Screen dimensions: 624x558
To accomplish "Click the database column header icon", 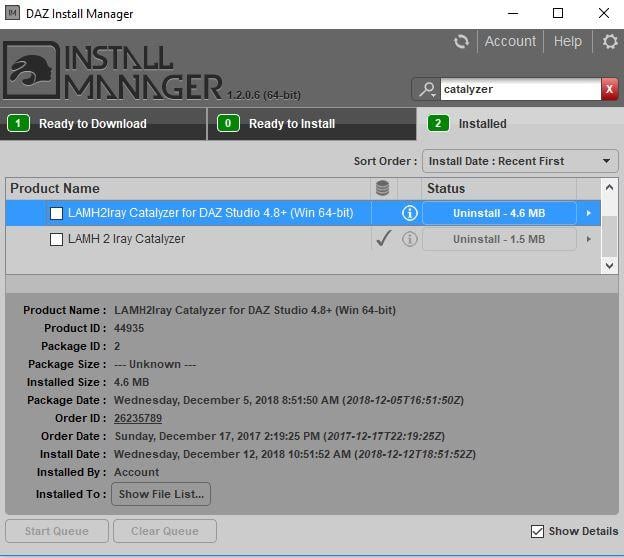I will click(382, 188).
